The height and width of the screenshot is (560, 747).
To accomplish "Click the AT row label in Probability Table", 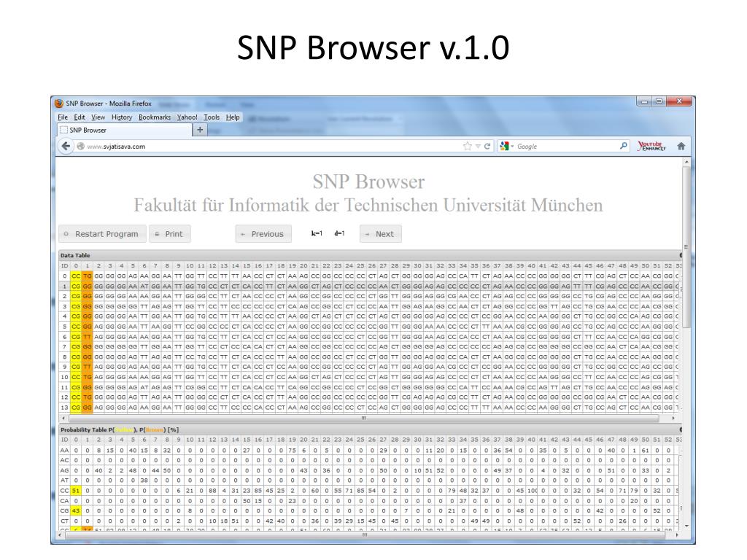I will (64, 481).
